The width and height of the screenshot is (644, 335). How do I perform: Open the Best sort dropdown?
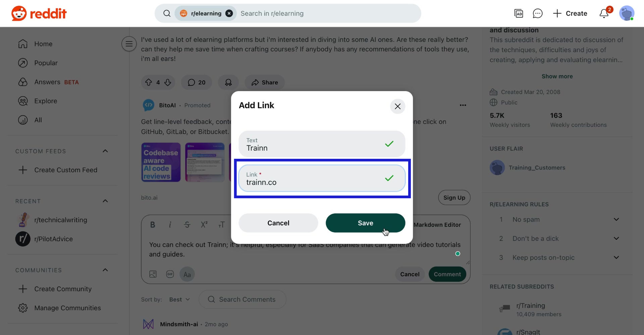179,299
